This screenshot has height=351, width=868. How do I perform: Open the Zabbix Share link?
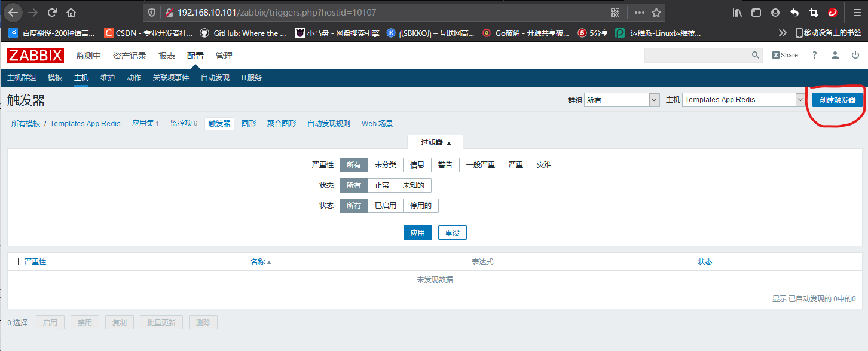pyautogui.click(x=785, y=55)
